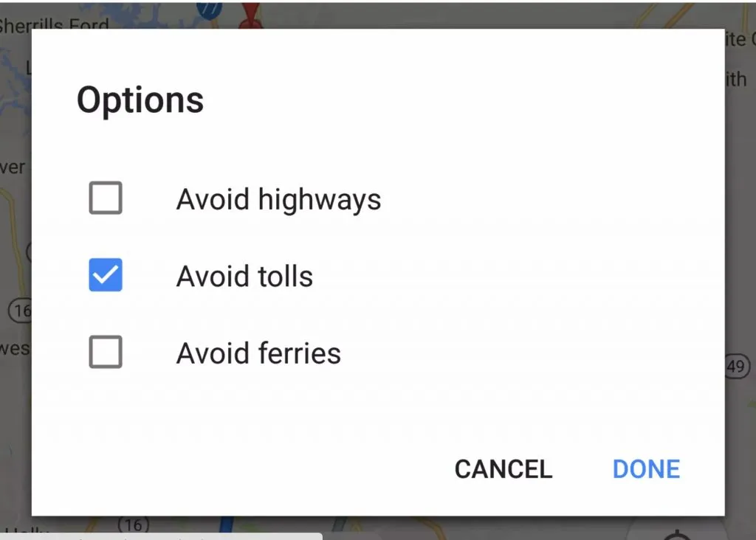756x540 pixels.
Task: Click the route 49 road shield
Action: pyautogui.click(x=735, y=366)
